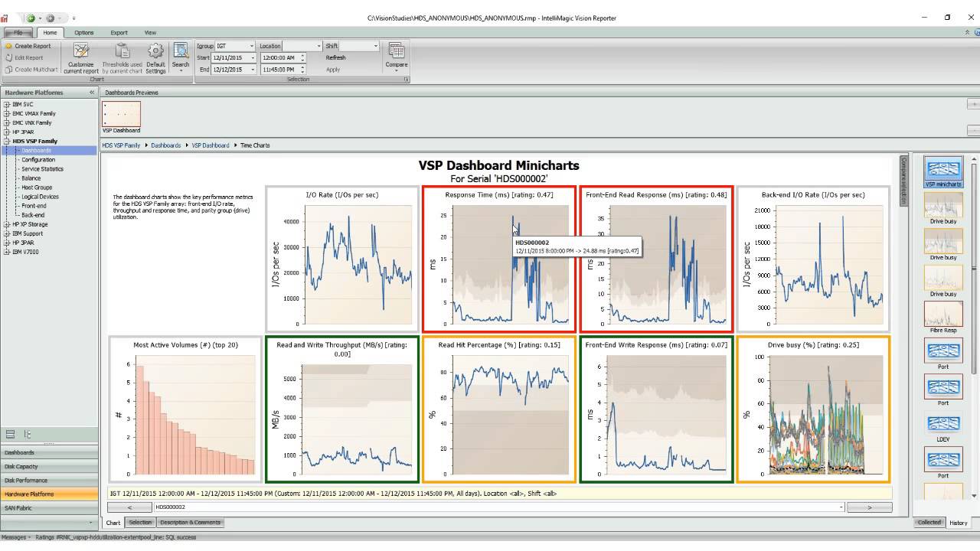Click the green back navigation arrow
This screenshot has height=551, width=980.
(x=31, y=18)
